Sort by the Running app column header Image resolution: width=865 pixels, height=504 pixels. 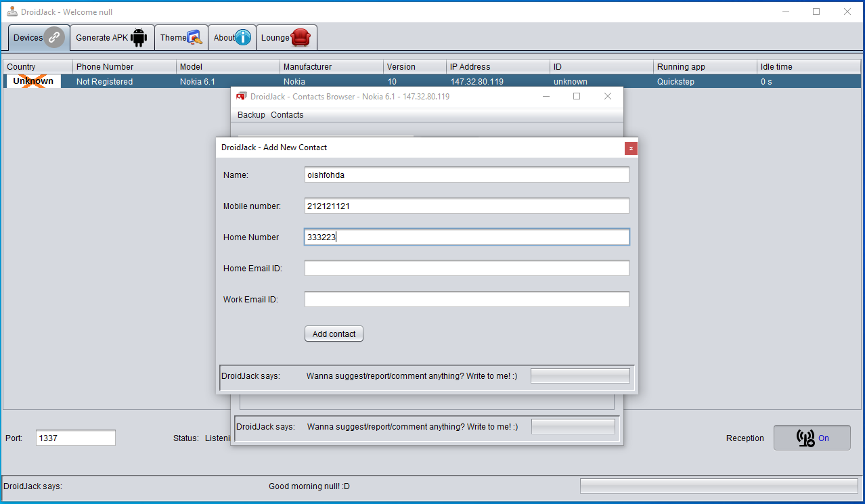pos(706,67)
